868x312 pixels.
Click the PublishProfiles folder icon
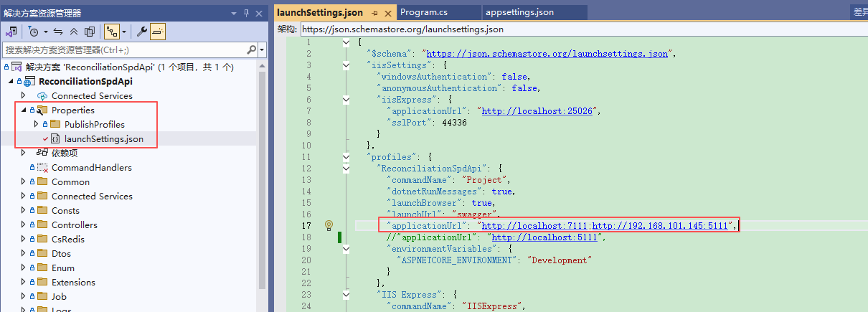coord(55,125)
